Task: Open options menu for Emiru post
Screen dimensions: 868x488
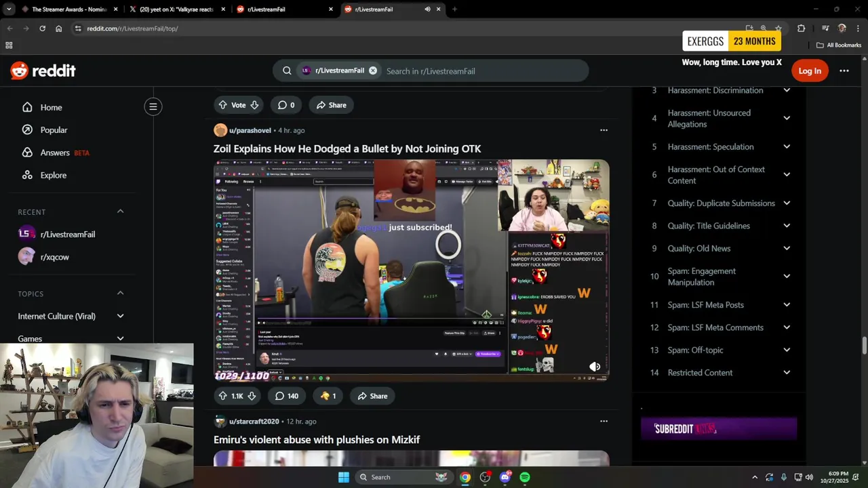Action: coord(604,421)
